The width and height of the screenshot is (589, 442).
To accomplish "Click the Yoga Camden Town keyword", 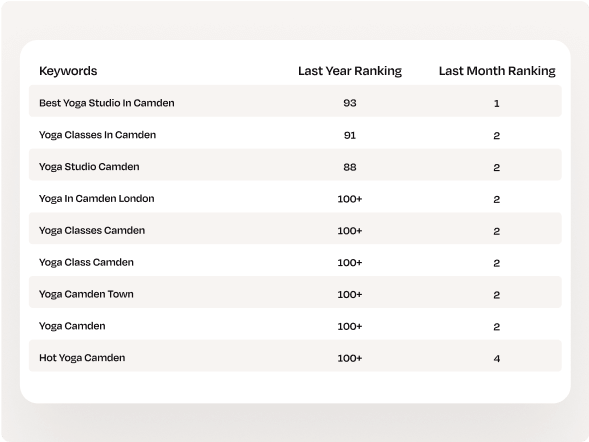I will [86, 294].
